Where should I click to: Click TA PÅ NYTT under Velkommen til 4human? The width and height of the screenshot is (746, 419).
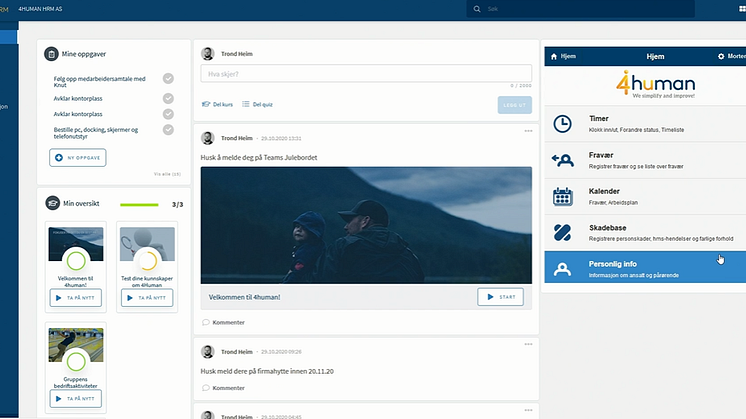tap(76, 298)
